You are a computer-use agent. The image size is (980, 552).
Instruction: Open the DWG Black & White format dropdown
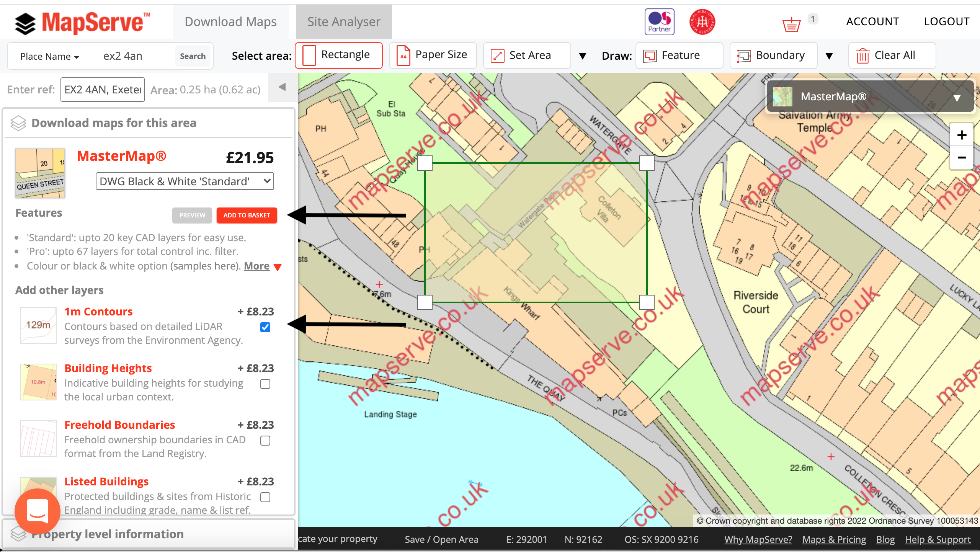(x=185, y=181)
